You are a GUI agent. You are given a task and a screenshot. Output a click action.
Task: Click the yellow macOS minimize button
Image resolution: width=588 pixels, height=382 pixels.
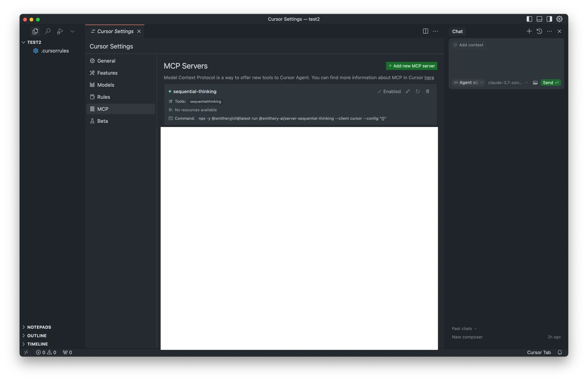pyautogui.click(x=31, y=20)
